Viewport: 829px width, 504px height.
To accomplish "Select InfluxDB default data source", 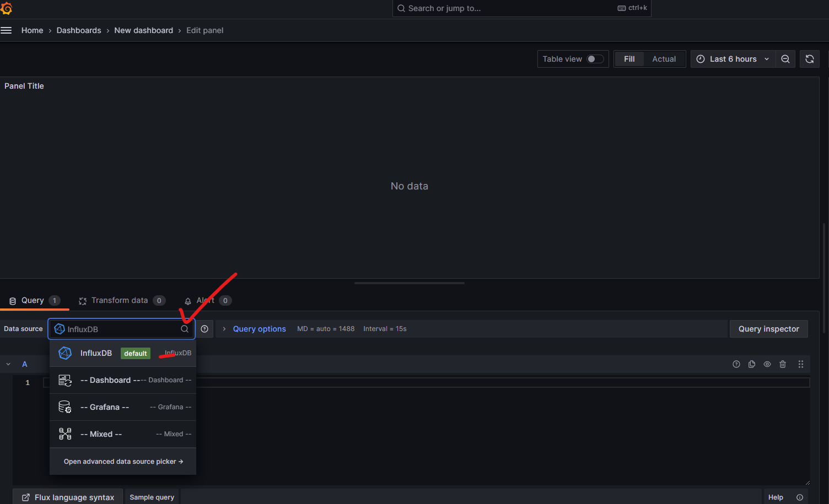I will click(x=123, y=353).
